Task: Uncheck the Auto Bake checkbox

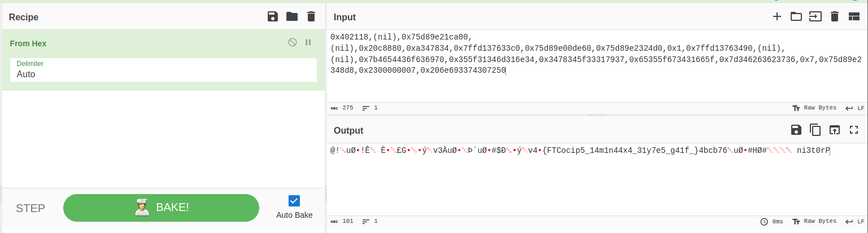Action: [x=294, y=201]
